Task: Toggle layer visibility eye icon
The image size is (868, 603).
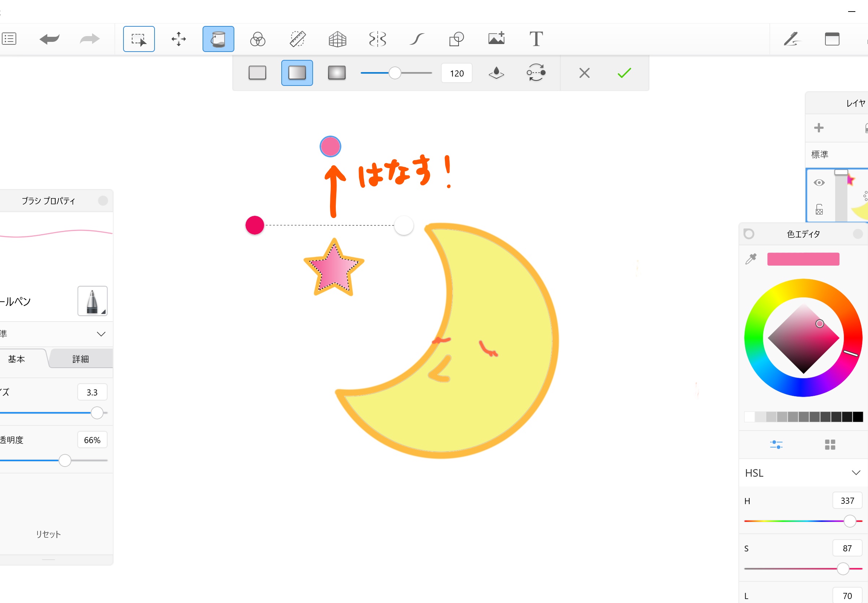Action: coord(819,183)
